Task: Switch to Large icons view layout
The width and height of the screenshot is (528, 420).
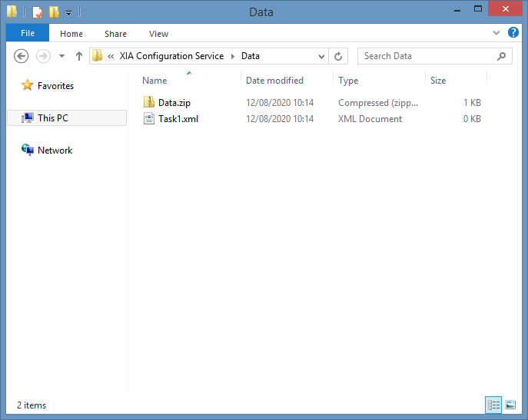Action: [x=510, y=405]
